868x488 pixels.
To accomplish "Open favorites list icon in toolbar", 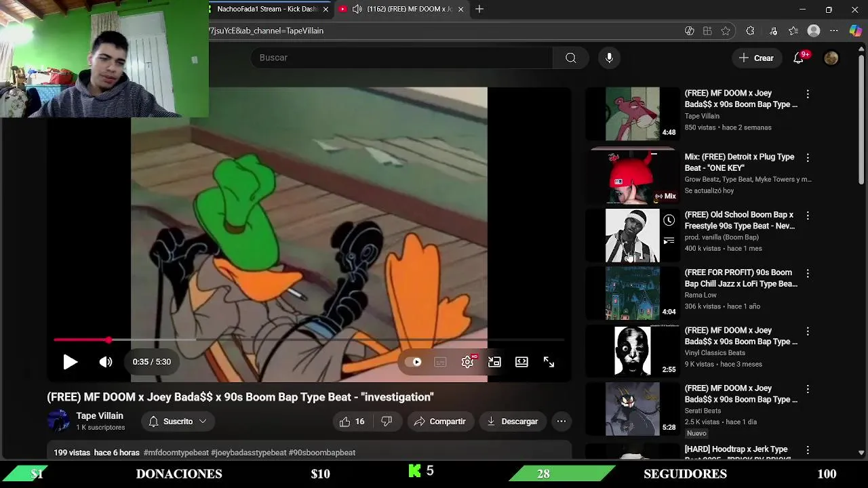I will click(793, 30).
